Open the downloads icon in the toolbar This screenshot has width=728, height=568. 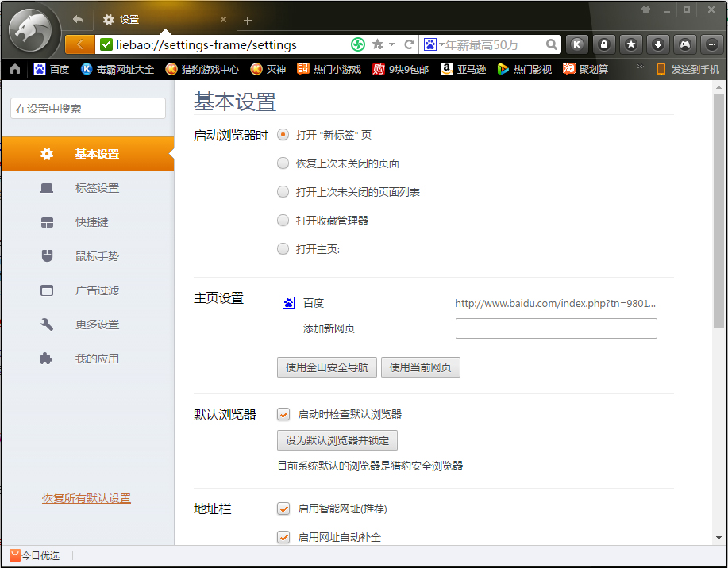click(x=657, y=44)
